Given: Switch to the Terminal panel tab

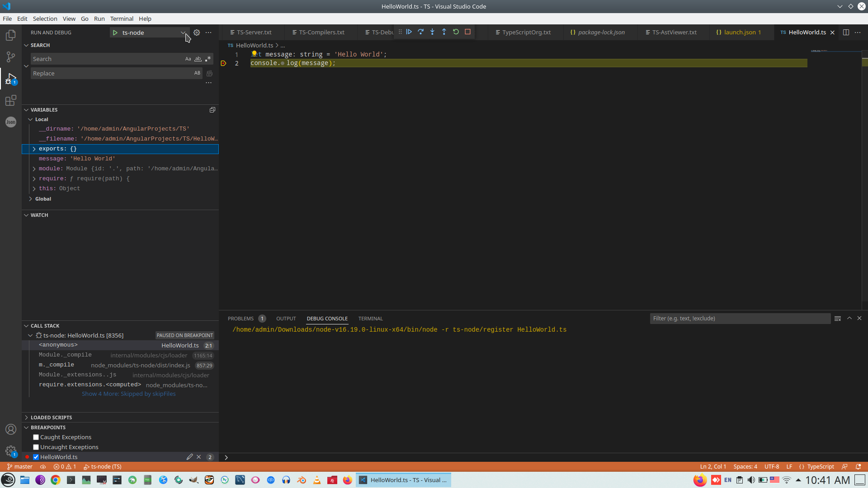Looking at the screenshot, I should (370, 319).
